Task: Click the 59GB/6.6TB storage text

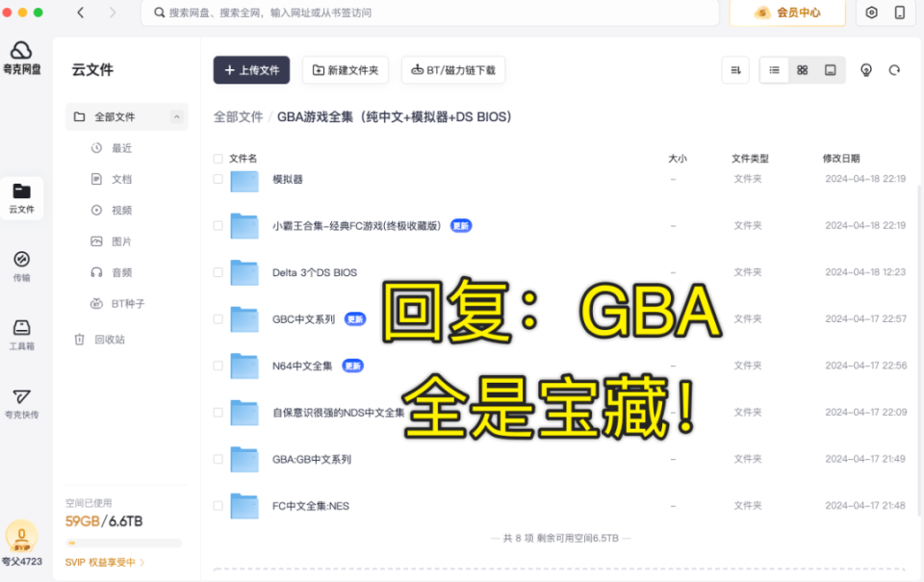Action: pos(104,521)
